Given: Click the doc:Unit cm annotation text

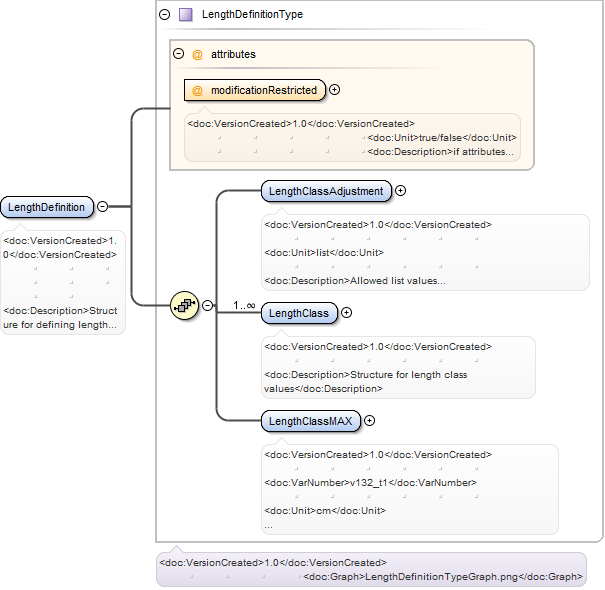Looking at the screenshot, I should (325, 511).
